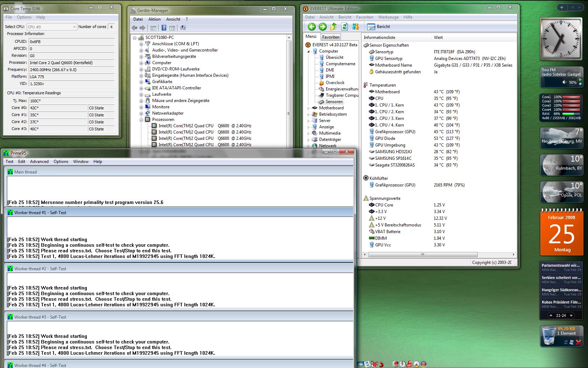
Task: Select 'Laufwerke' in Geräte-Manager tree
Action: pos(162,94)
